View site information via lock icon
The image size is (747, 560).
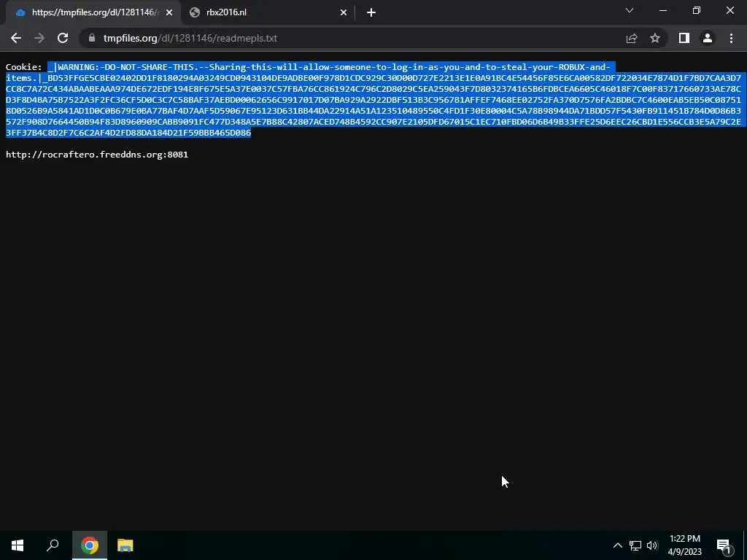point(92,38)
